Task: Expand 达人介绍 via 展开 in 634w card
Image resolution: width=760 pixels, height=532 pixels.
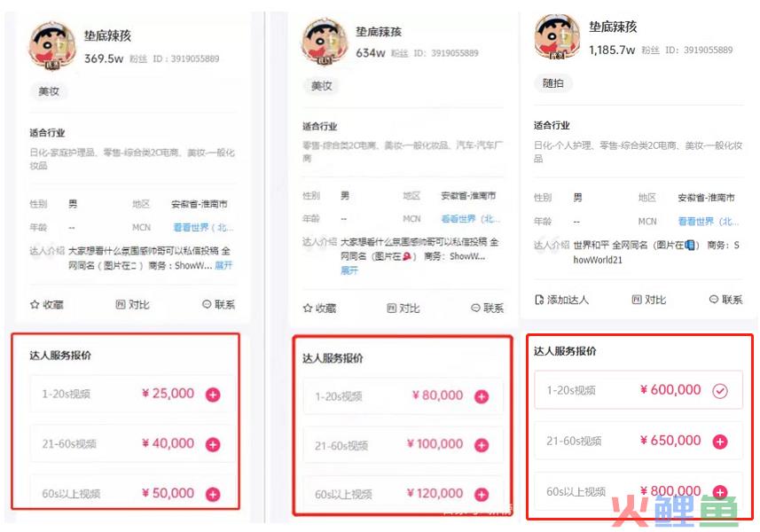Action: (349, 270)
